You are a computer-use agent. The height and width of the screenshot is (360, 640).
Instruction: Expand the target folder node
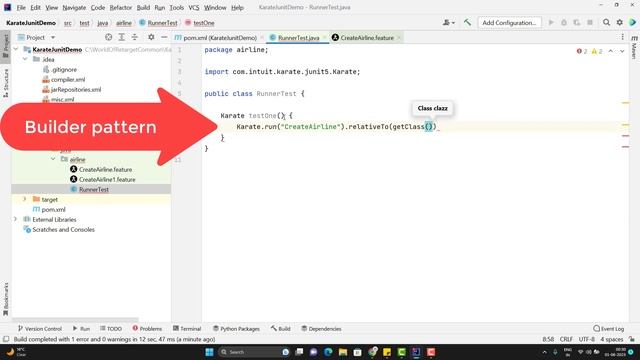click(x=24, y=199)
